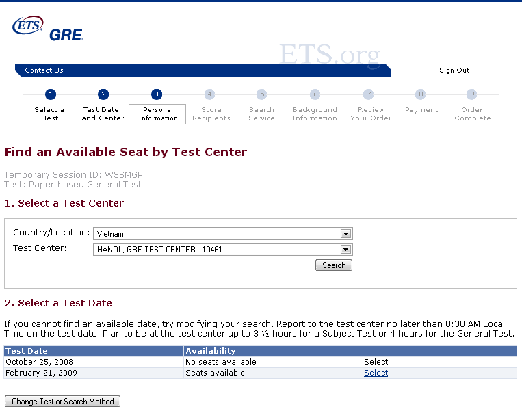Click Change Test or Search Method button

click(62, 402)
